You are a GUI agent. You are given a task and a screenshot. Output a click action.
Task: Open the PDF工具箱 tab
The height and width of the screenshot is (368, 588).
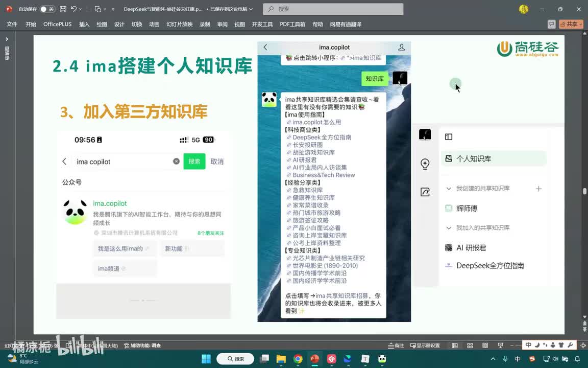292,24
